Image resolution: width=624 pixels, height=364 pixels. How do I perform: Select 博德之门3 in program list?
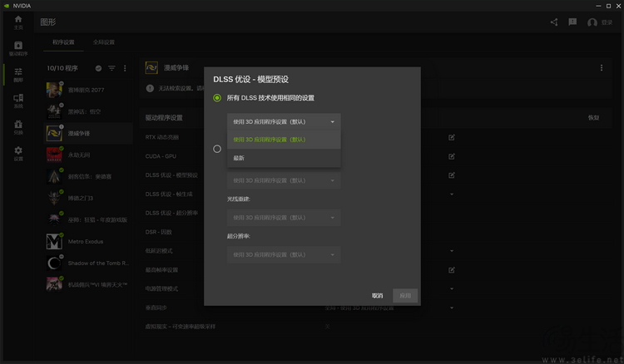pos(88,199)
